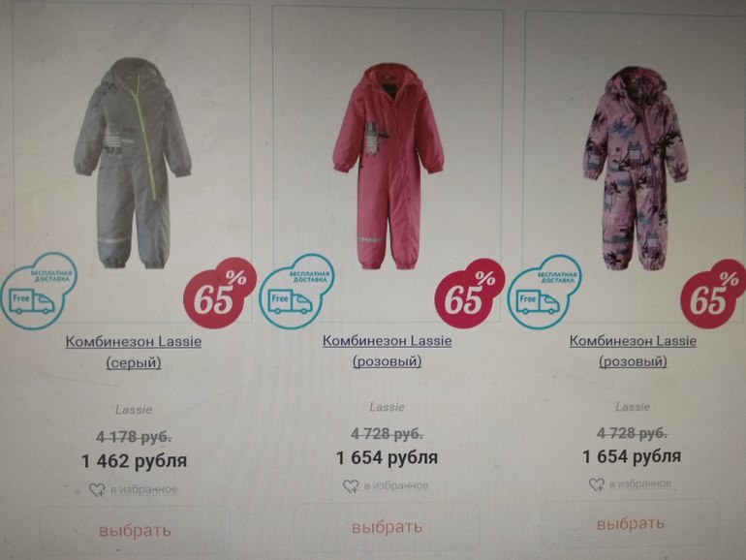Viewport: 746px width, 560px height.
Task: Open the solid pink Lassie jumpsuit image
Action: (389, 167)
